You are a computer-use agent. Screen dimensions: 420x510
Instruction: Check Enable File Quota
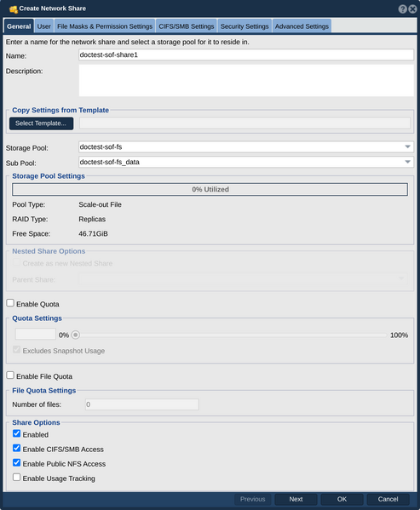coord(10,375)
